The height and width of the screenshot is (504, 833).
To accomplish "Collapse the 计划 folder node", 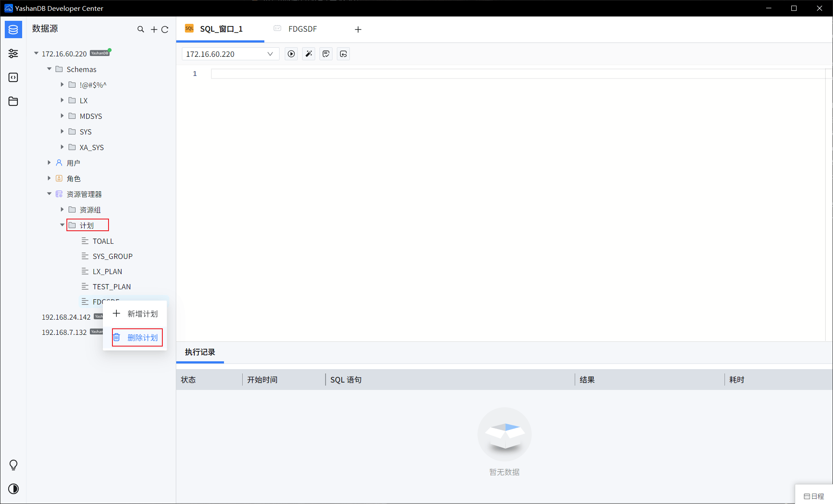I will coord(62,225).
